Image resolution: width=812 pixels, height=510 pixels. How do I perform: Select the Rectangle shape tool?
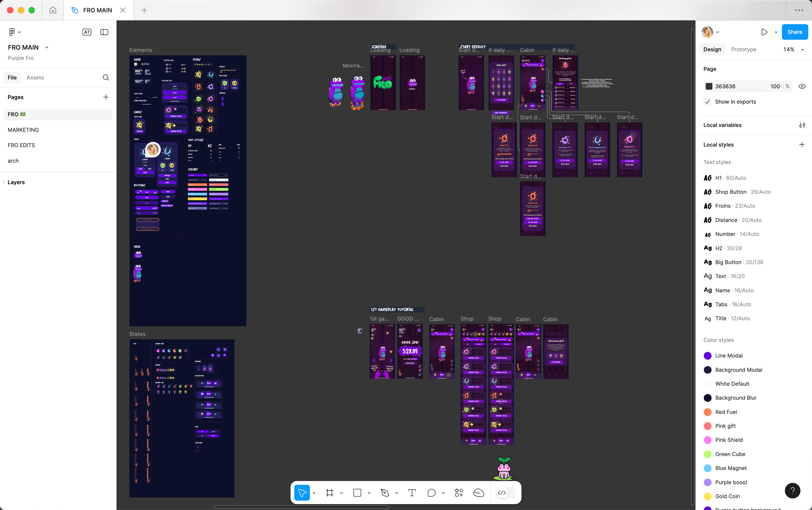357,493
